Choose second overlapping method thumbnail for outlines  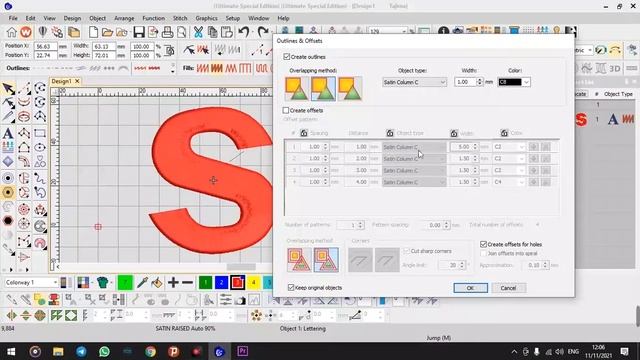click(x=323, y=89)
